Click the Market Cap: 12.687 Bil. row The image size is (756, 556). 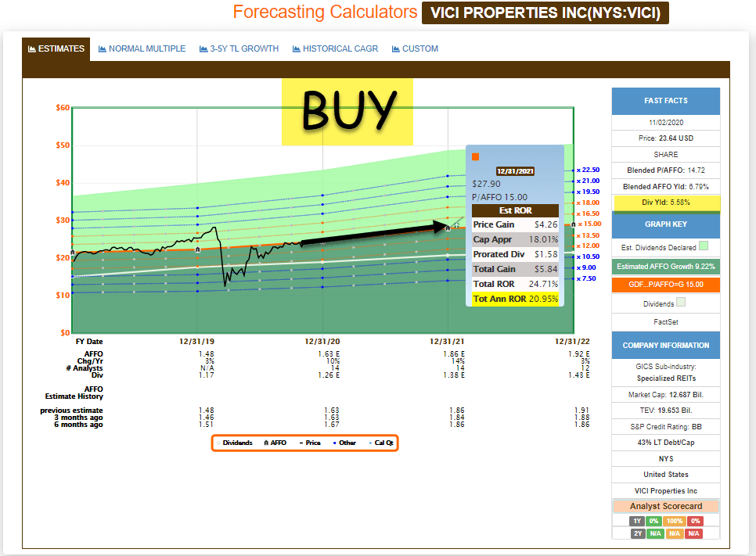[666, 395]
